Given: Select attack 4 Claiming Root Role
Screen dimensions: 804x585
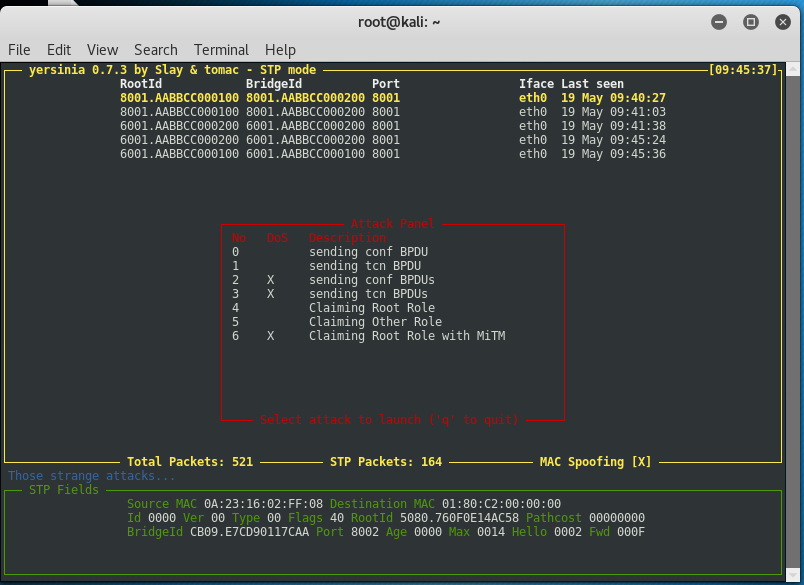Looking at the screenshot, I should click(333, 308).
